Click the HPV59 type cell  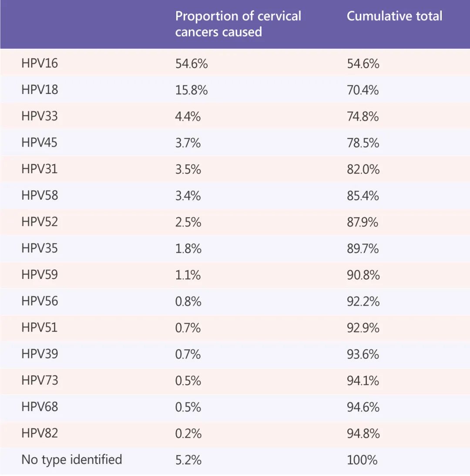[40, 275]
